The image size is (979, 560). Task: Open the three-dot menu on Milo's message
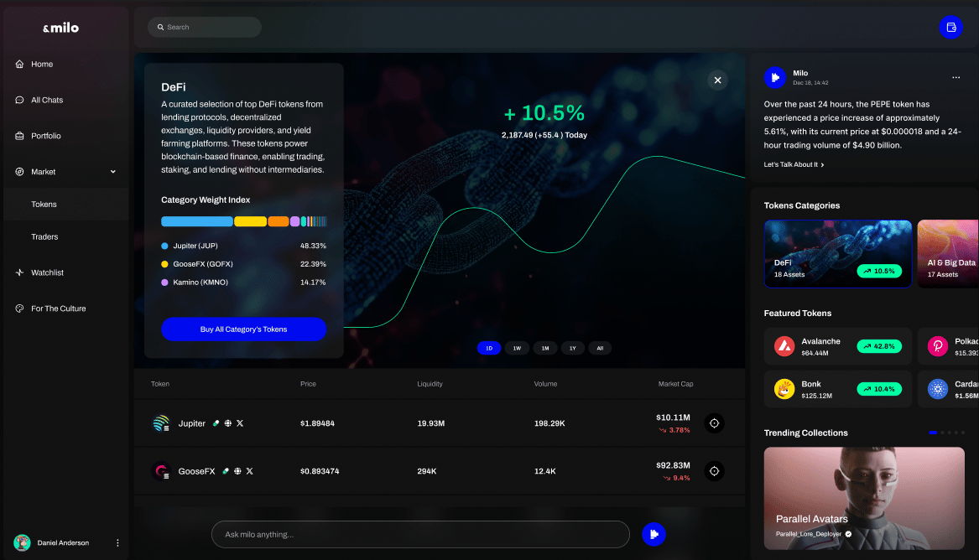click(956, 77)
